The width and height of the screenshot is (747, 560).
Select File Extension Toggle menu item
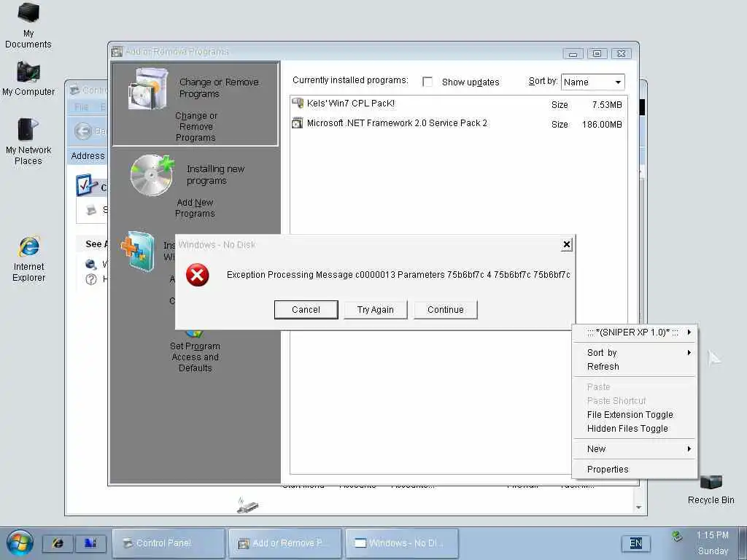[x=635, y=415]
